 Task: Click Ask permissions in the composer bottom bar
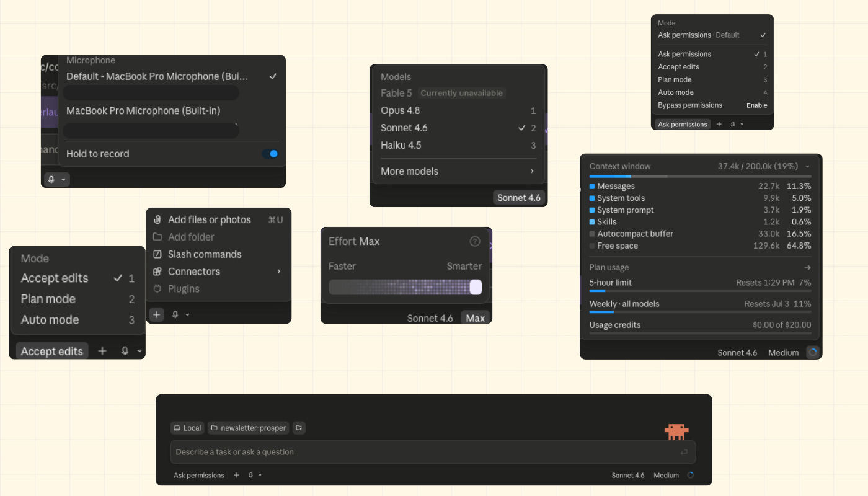click(199, 476)
